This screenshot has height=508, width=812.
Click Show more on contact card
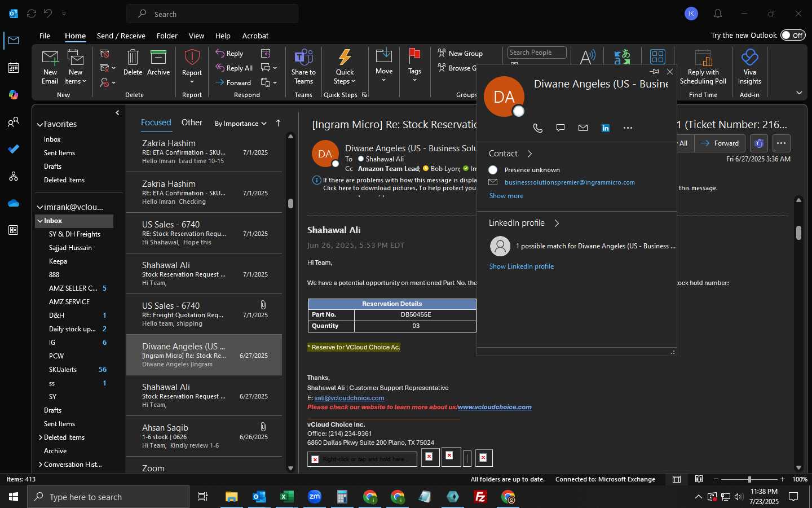click(506, 196)
